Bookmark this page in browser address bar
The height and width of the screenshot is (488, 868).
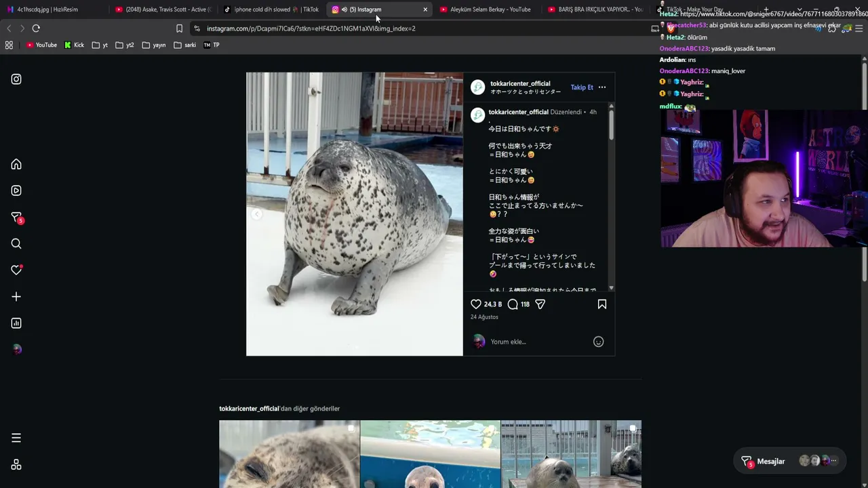pyautogui.click(x=179, y=28)
